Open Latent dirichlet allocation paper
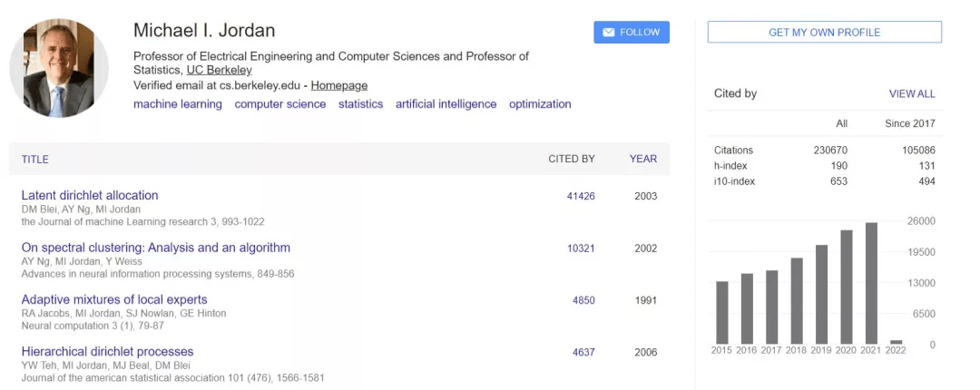Image resolution: width=980 pixels, height=390 pixels. [x=90, y=195]
